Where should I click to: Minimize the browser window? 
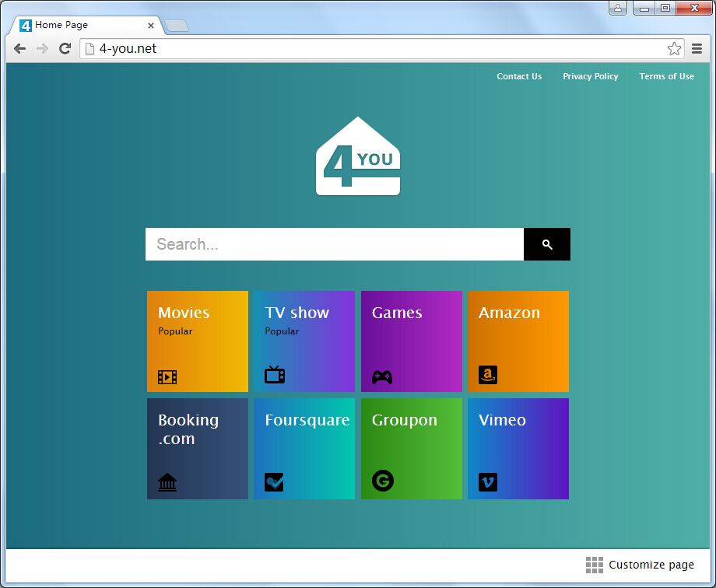coord(644,8)
